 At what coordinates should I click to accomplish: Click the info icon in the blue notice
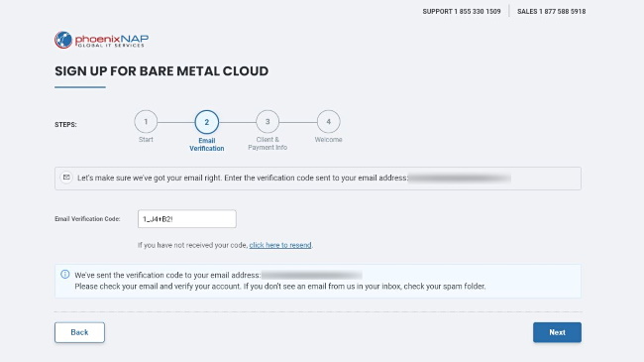point(64,275)
